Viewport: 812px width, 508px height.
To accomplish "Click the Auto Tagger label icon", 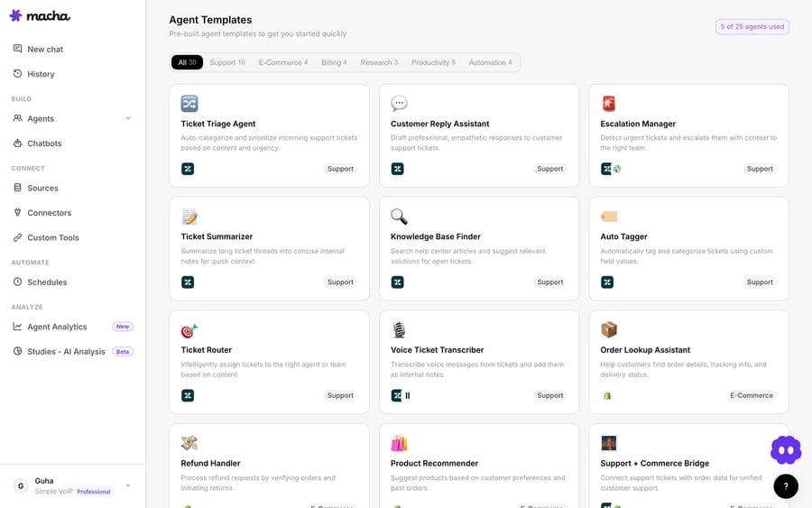I will [x=609, y=217].
